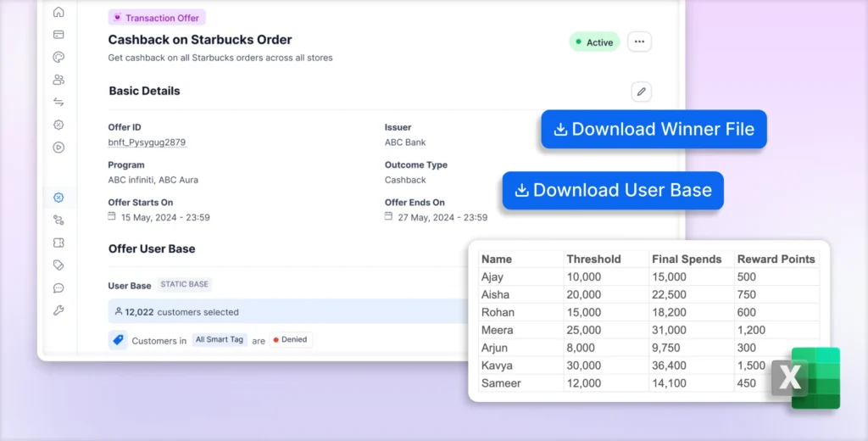Click the 12,022 customers selected bar
The image size is (868, 441).
tap(288, 311)
